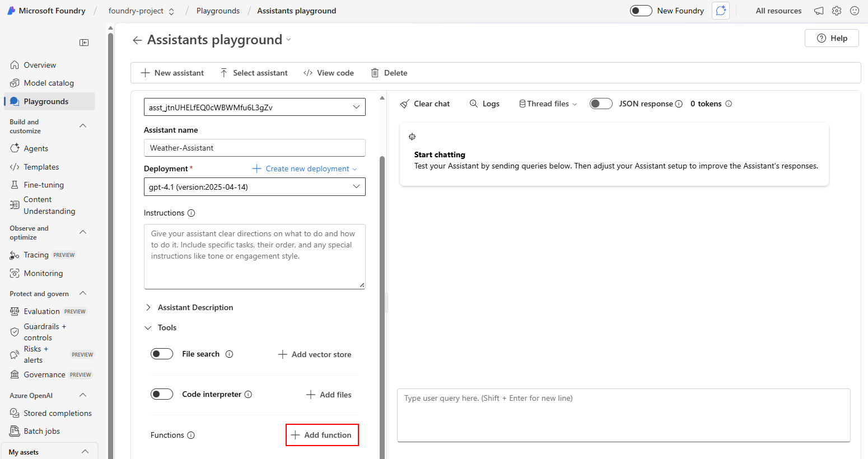Collapse the left navigation pane icon
The image size is (868, 459).
point(84,43)
